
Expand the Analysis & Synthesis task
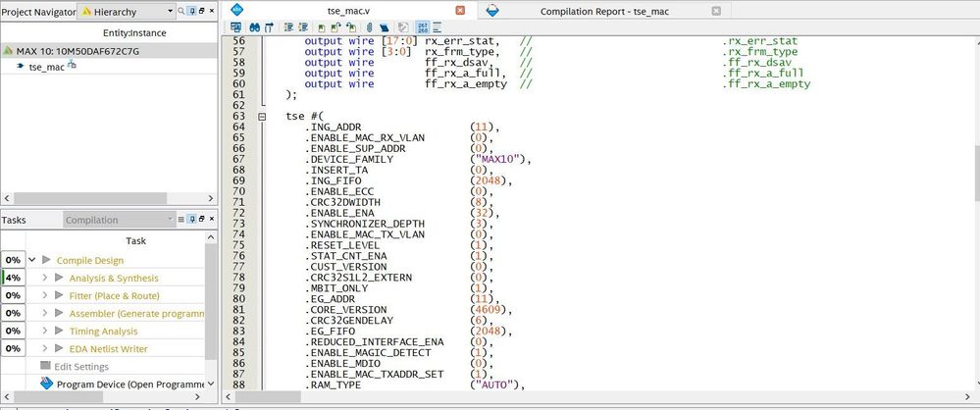[45, 278]
